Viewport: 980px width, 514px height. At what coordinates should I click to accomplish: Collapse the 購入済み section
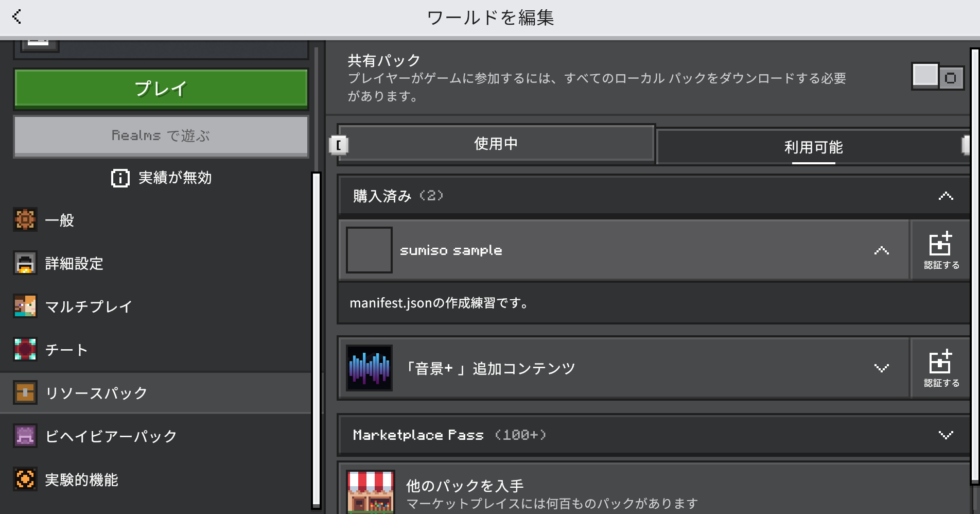946,196
